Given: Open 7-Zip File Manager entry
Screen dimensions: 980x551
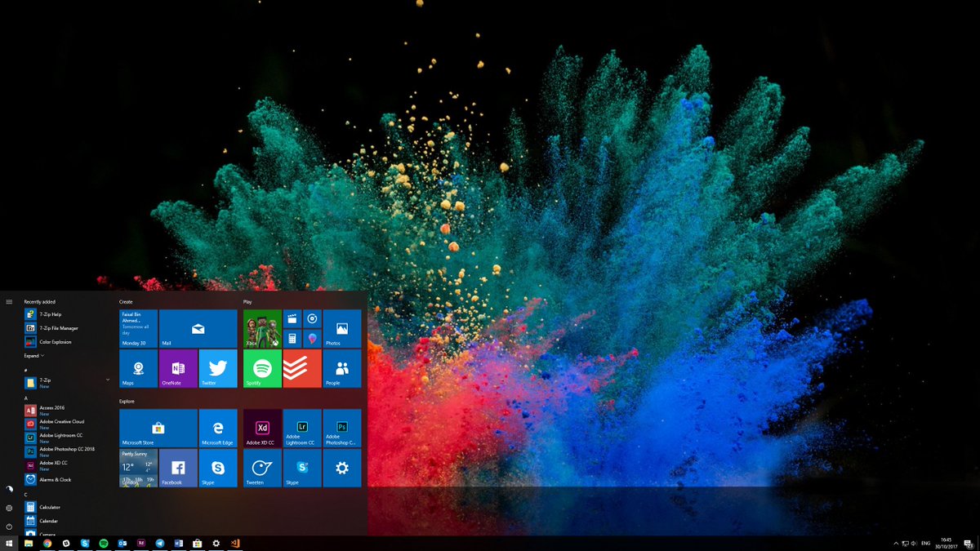Looking at the screenshot, I should point(67,328).
